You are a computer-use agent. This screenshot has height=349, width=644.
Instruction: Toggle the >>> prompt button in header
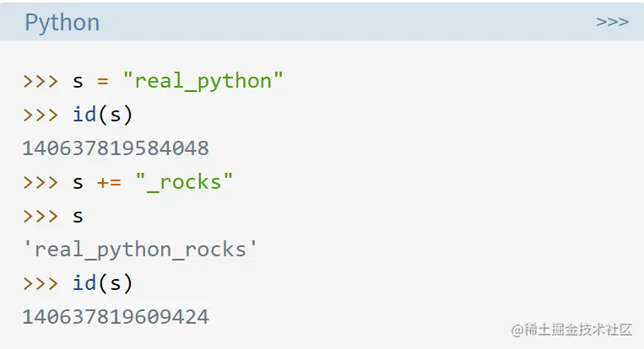[613, 21]
